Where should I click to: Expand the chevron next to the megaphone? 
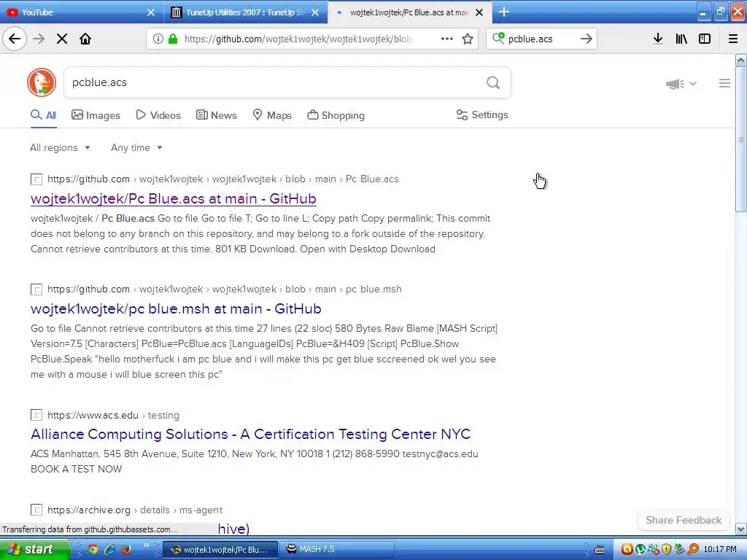693,83
